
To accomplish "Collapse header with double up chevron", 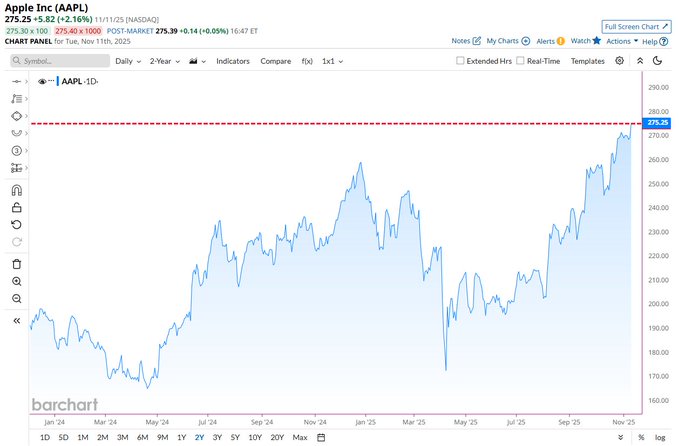I will pos(640,61).
